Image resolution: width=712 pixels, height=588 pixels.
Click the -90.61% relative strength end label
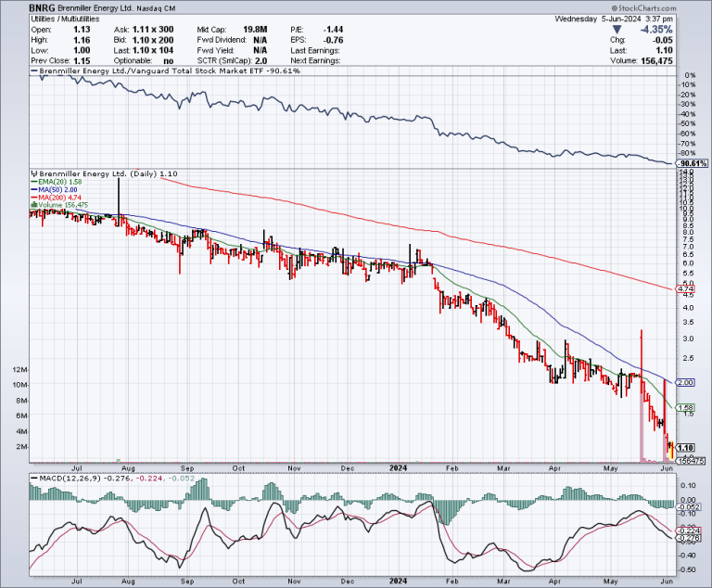click(x=693, y=163)
